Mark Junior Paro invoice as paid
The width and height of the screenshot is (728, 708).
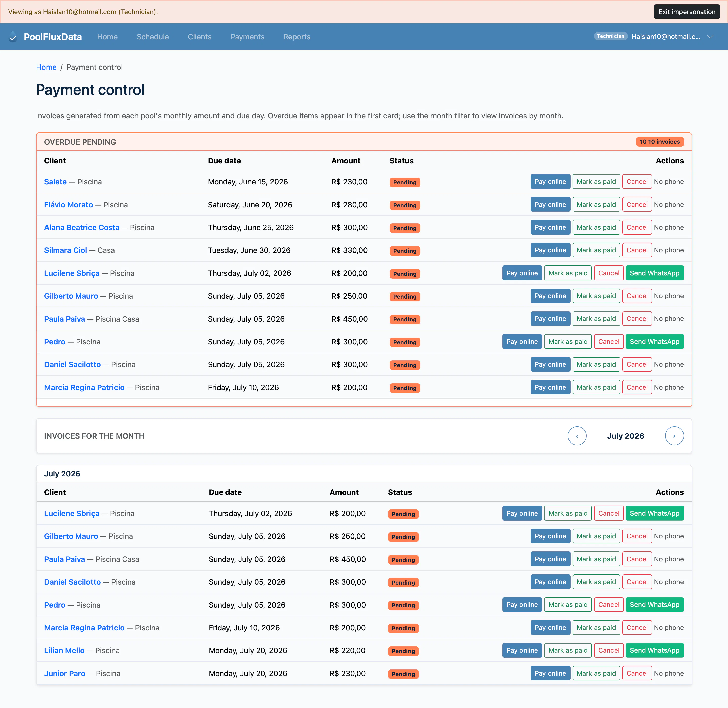[596, 673]
